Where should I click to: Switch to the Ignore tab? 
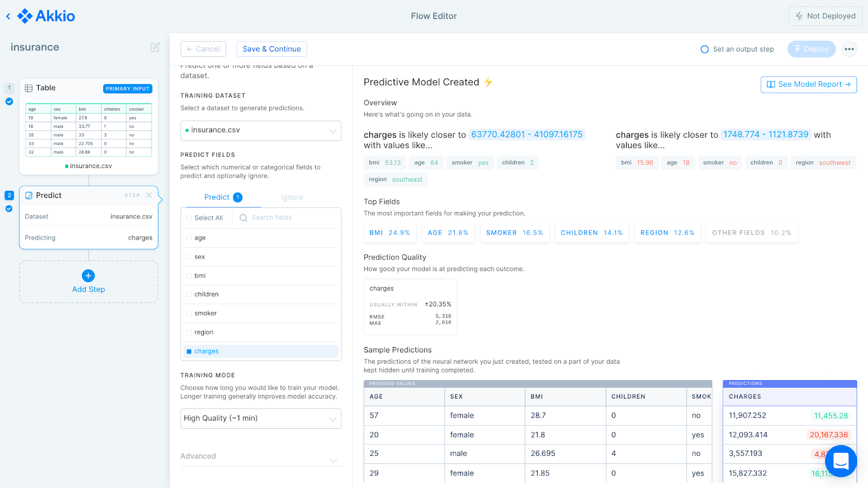292,197
